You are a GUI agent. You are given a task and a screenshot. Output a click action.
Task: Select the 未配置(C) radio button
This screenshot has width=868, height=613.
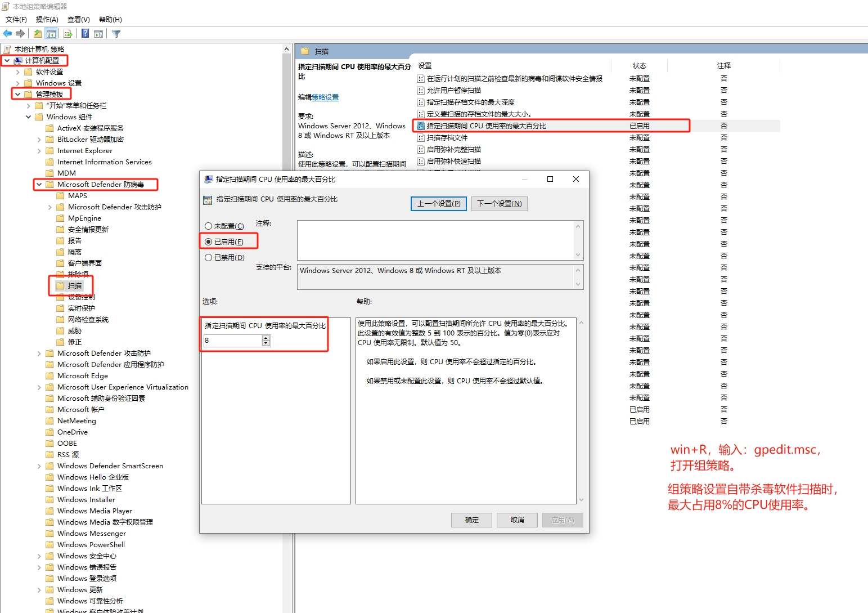pyautogui.click(x=209, y=226)
